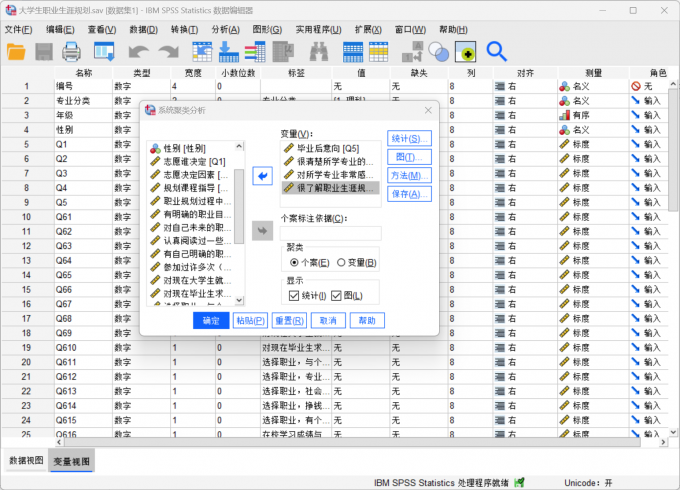Select 职业规划过程中... in source list
This screenshot has height=490, width=680.
tap(191, 201)
